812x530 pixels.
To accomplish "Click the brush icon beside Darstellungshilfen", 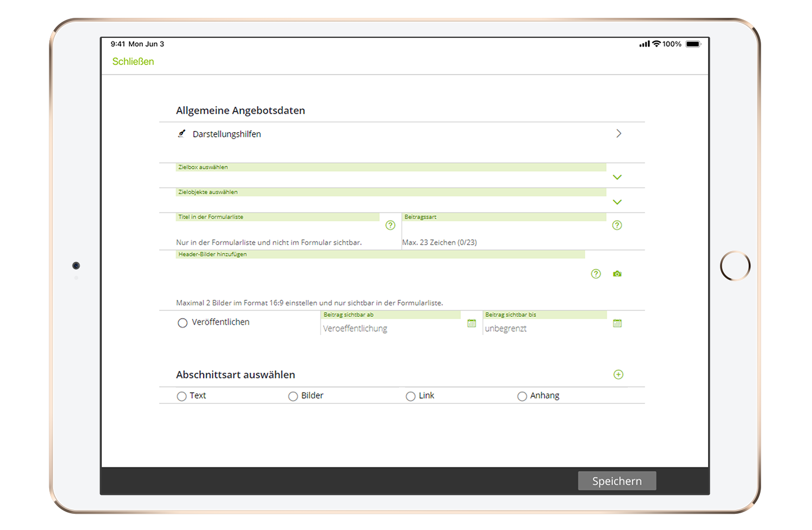I will coord(182,134).
